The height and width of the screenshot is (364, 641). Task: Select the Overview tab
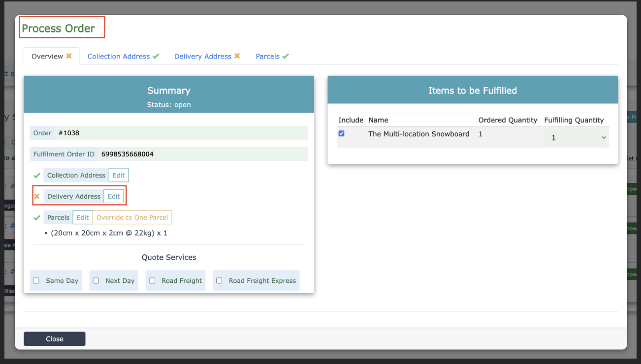pyautogui.click(x=47, y=57)
